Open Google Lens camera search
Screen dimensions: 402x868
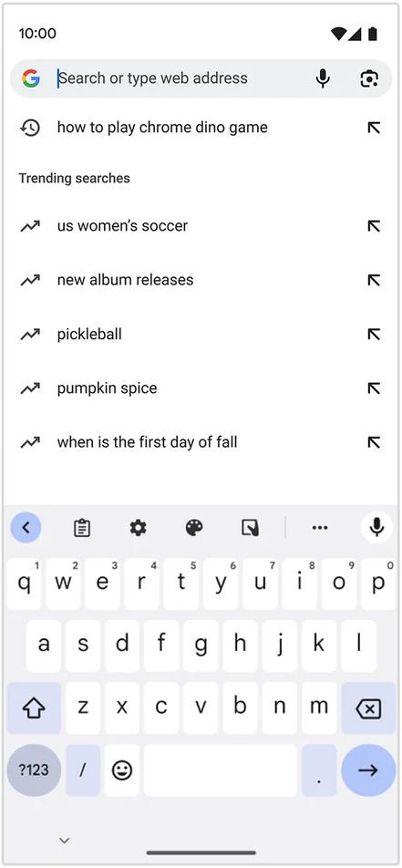pos(369,78)
